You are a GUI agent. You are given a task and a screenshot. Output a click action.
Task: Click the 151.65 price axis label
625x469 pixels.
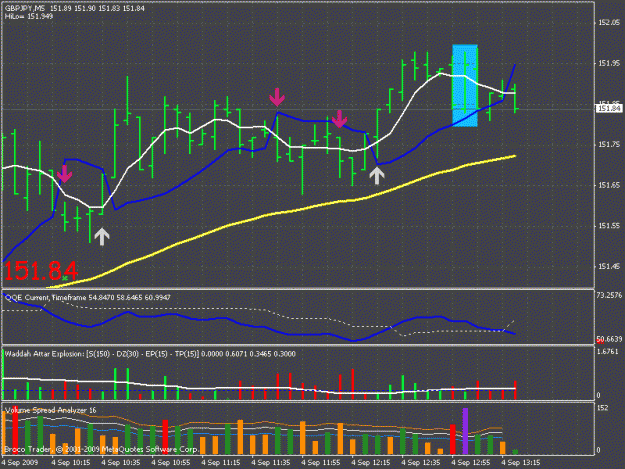tap(609, 185)
